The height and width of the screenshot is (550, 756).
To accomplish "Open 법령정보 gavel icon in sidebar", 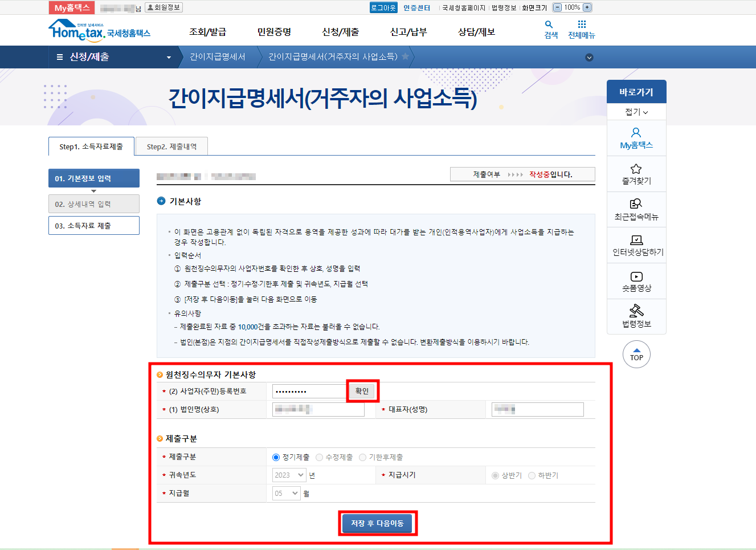I will [x=636, y=311].
